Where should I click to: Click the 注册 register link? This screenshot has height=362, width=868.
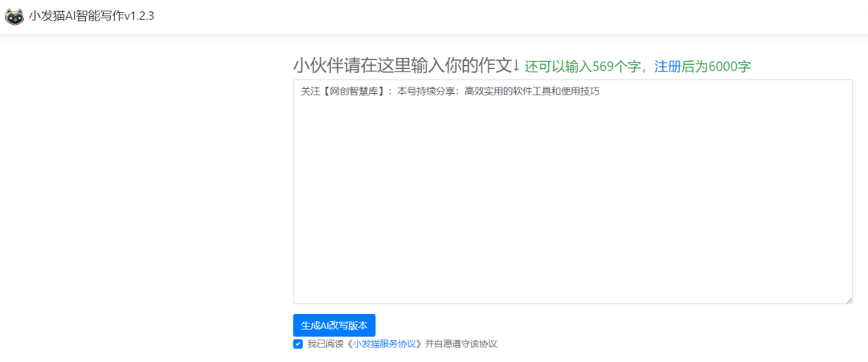(667, 67)
